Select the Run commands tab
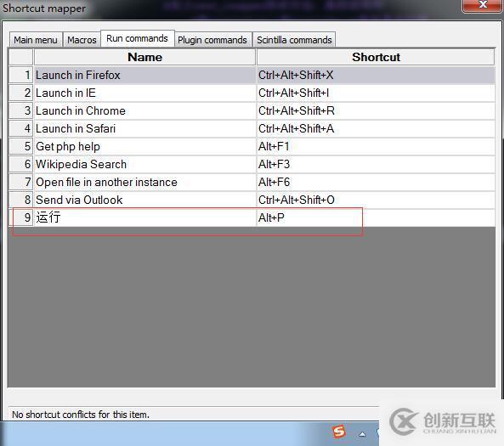The image size is (504, 446). coord(137,38)
